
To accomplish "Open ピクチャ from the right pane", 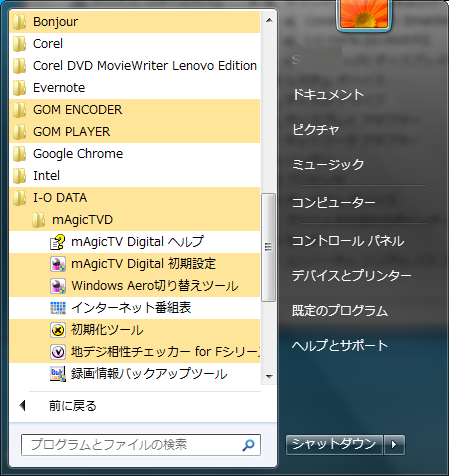I will point(316,129).
